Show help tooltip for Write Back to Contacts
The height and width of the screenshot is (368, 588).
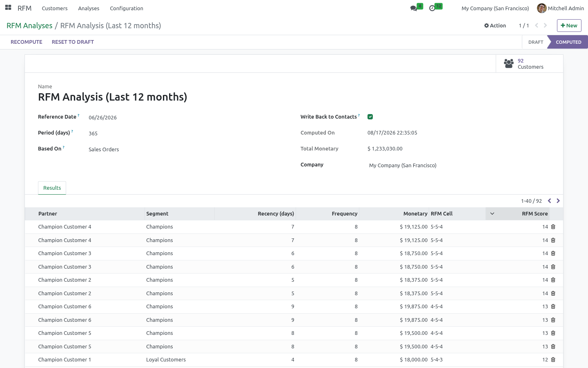click(x=359, y=116)
